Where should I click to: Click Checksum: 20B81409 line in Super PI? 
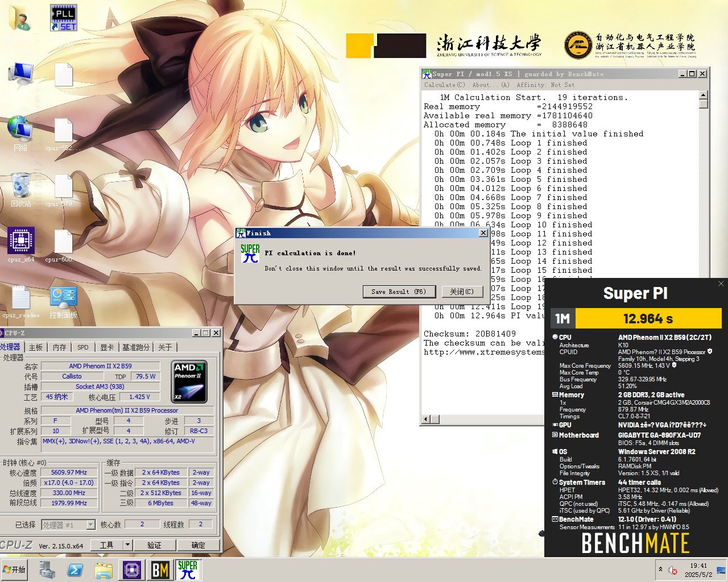point(470,334)
